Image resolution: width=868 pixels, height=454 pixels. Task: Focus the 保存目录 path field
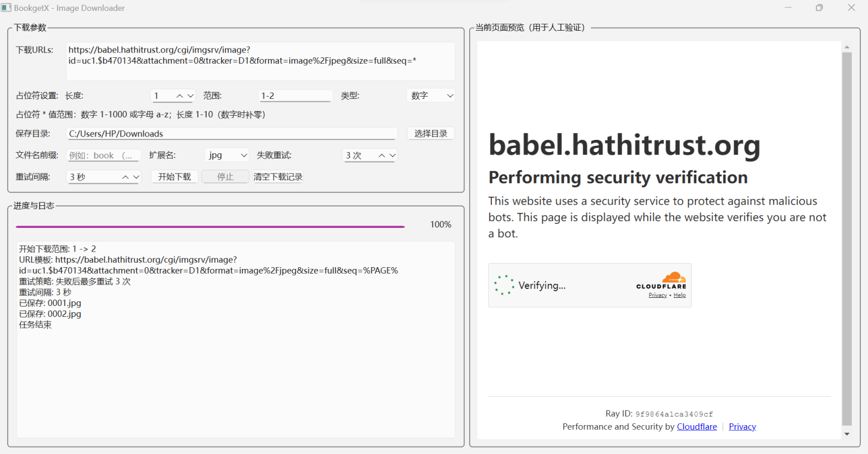[x=231, y=134]
